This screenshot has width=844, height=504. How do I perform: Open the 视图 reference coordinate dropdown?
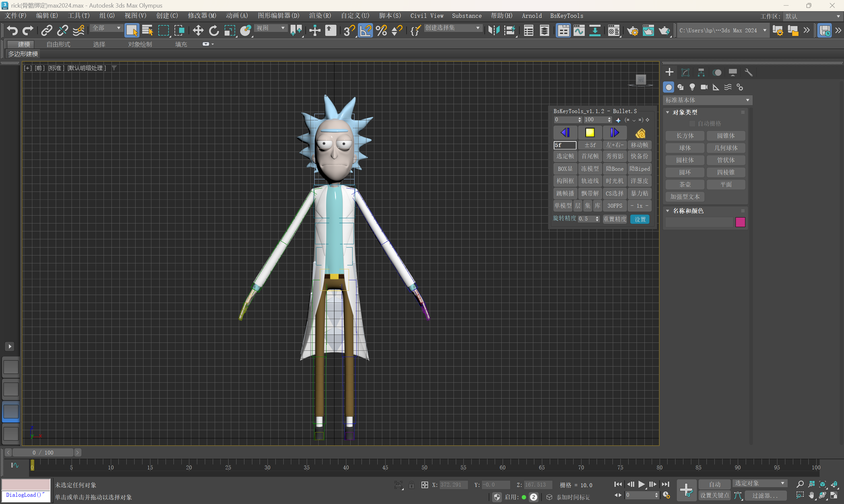[x=271, y=28]
